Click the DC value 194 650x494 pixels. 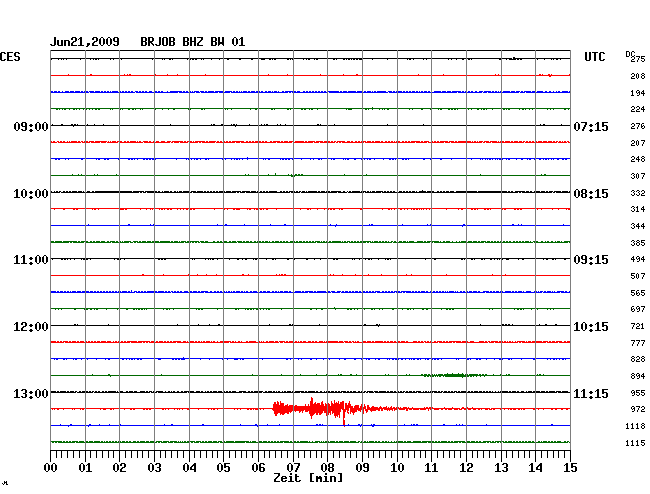pyautogui.click(x=638, y=93)
